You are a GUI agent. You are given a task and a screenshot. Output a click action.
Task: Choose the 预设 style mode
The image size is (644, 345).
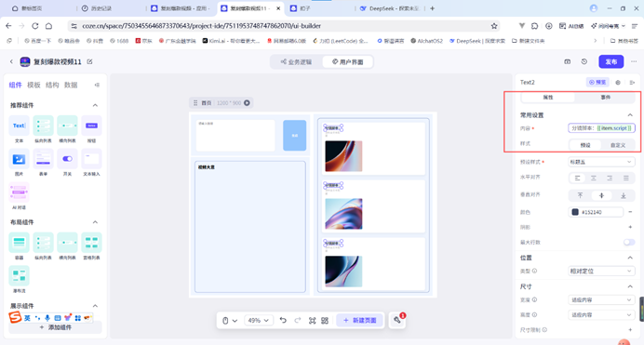[x=584, y=145]
